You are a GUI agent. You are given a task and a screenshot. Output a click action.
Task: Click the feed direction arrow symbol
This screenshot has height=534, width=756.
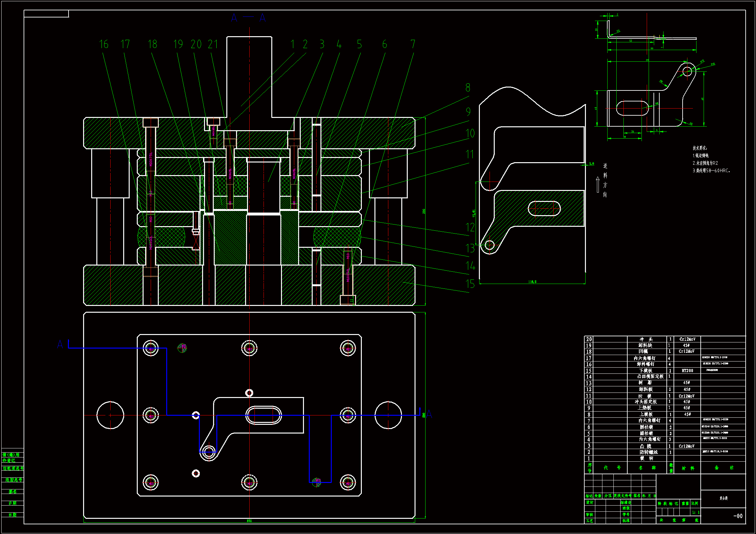tap(598, 184)
